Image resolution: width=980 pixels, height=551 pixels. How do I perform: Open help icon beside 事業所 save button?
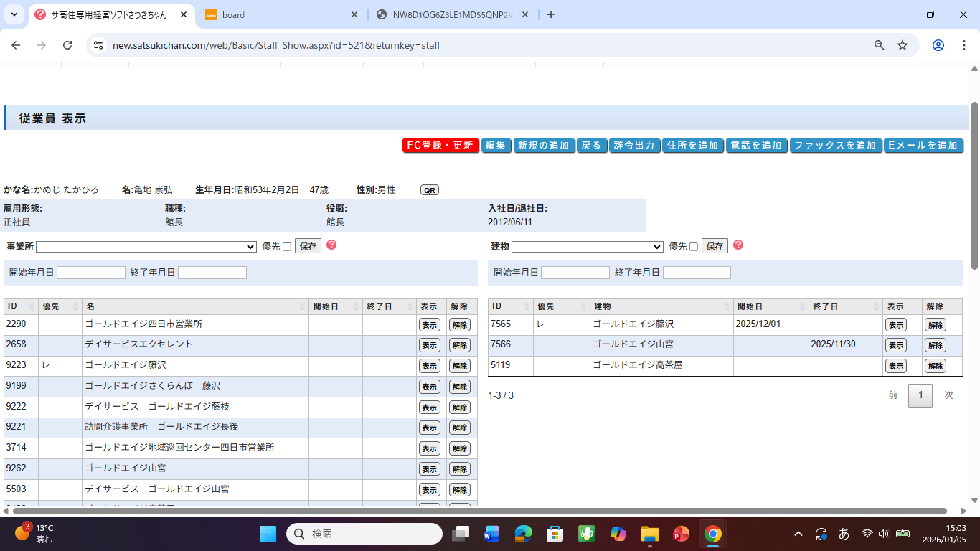pyautogui.click(x=331, y=245)
